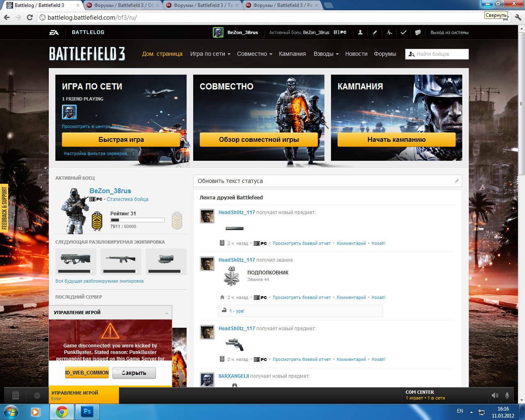Click the faded rank 32 badge icon
The image size is (525, 420).
click(x=177, y=221)
